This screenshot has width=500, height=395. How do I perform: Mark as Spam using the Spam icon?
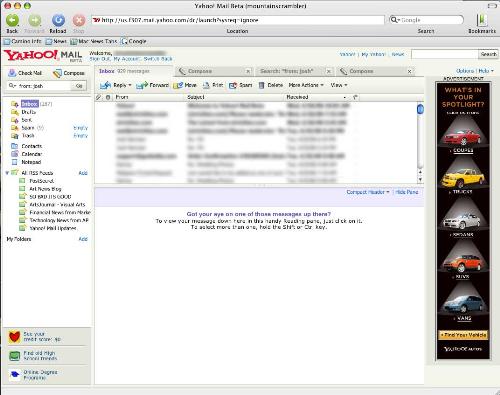click(x=233, y=85)
